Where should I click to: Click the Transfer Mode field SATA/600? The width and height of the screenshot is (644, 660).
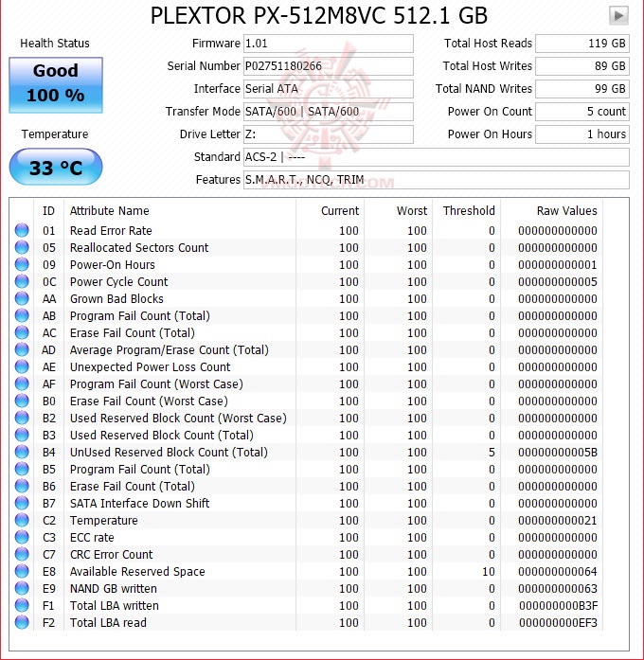(x=329, y=112)
